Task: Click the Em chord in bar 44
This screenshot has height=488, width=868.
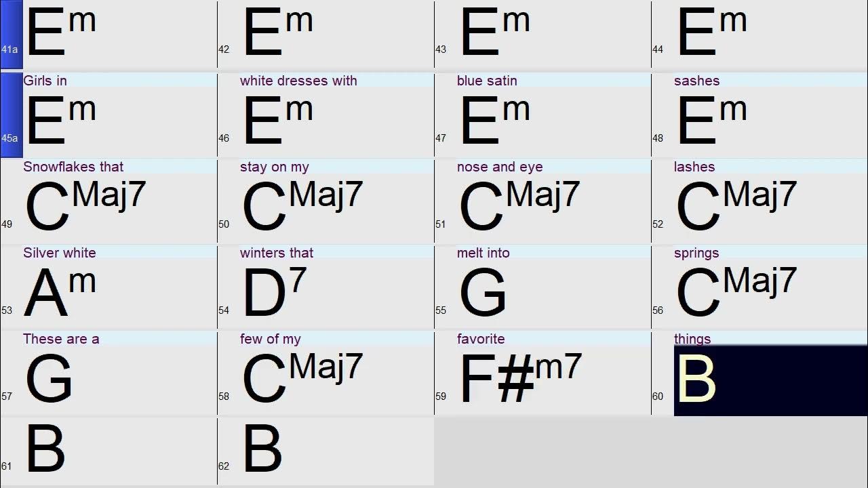Action: (711, 33)
